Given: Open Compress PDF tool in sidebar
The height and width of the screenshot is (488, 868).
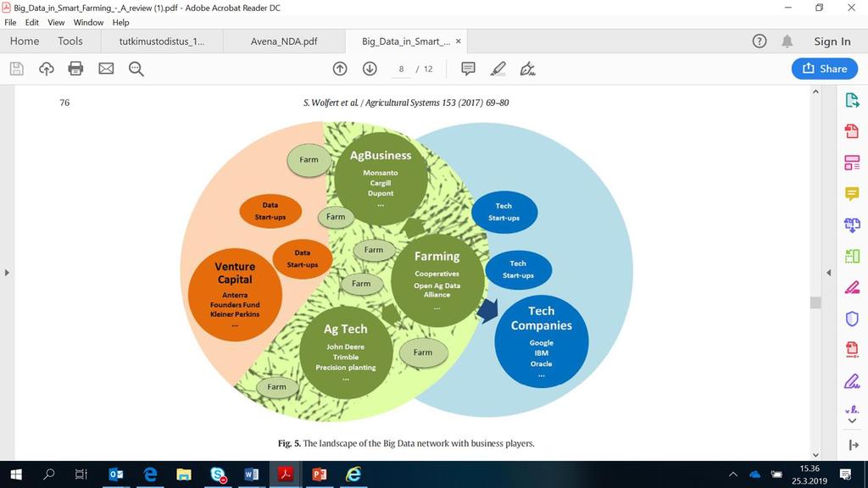Looking at the screenshot, I should point(852,350).
